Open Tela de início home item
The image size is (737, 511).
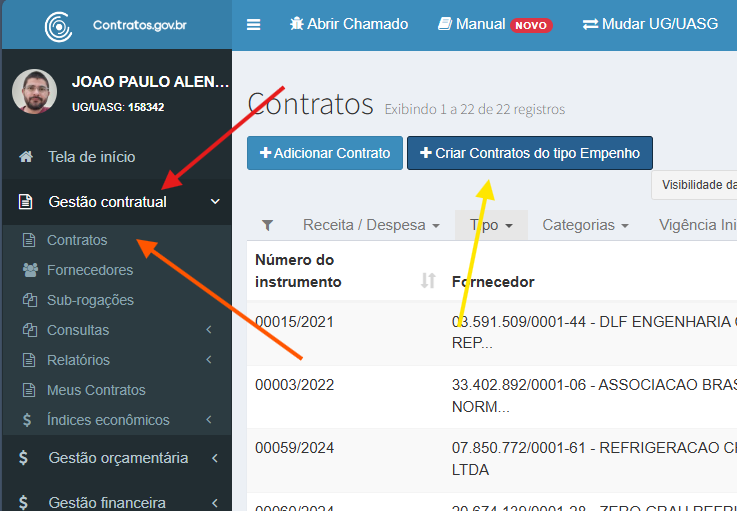coord(90,156)
